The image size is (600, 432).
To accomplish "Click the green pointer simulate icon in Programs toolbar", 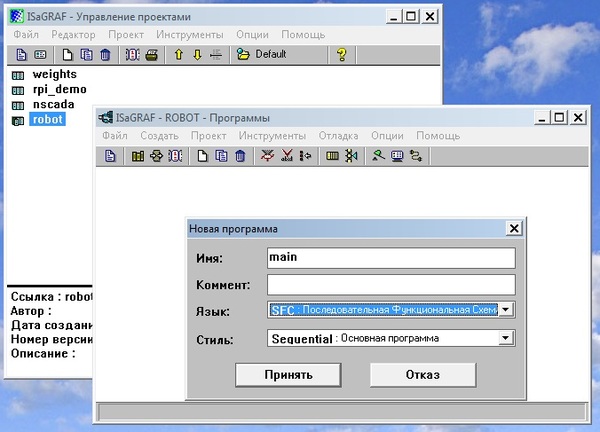I will pyautogui.click(x=378, y=156).
